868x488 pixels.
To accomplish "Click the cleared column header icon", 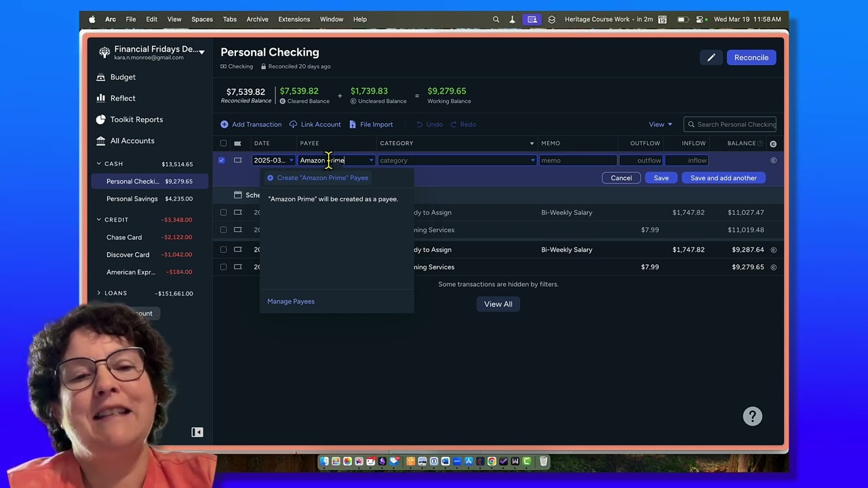I will pyautogui.click(x=773, y=144).
